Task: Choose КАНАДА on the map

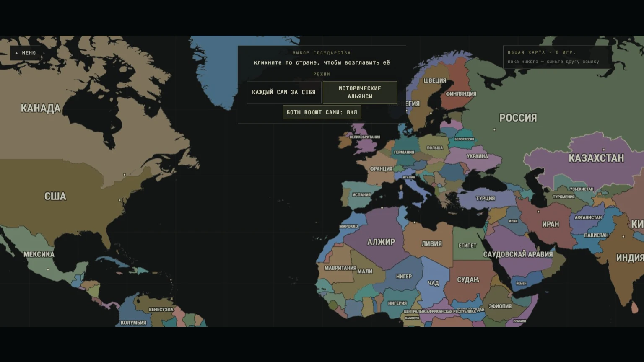Action: (x=41, y=109)
